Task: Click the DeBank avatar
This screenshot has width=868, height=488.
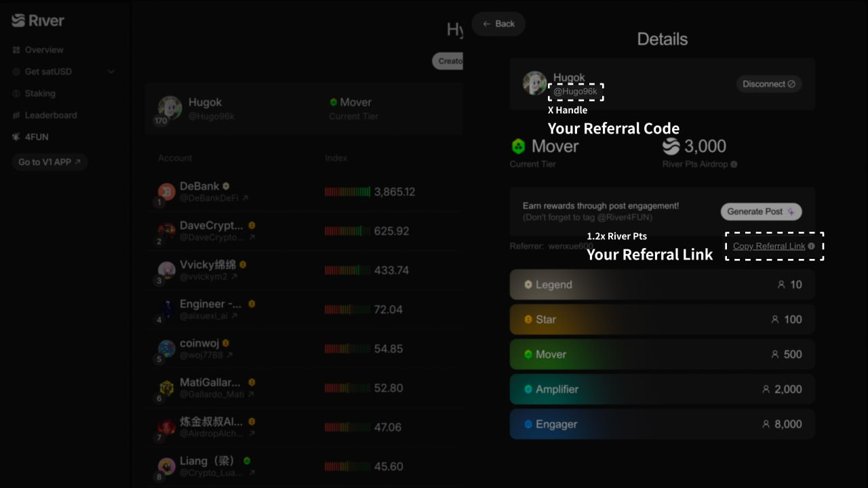Action: (166, 191)
